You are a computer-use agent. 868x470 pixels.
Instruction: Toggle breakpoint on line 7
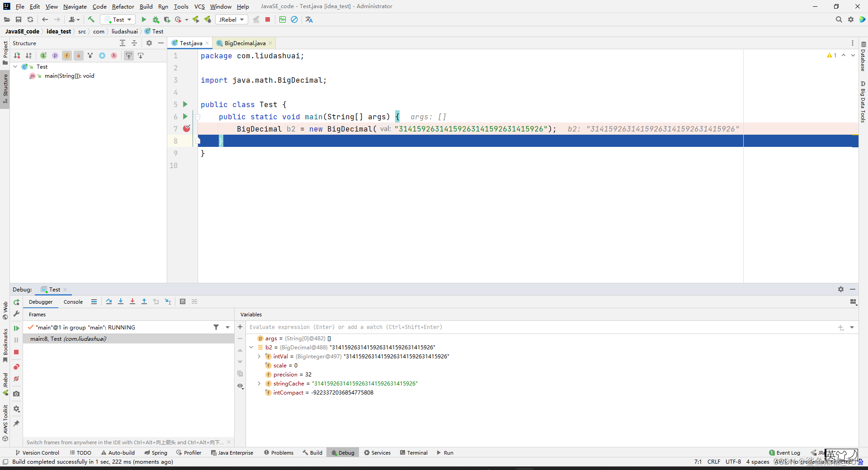pos(186,129)
